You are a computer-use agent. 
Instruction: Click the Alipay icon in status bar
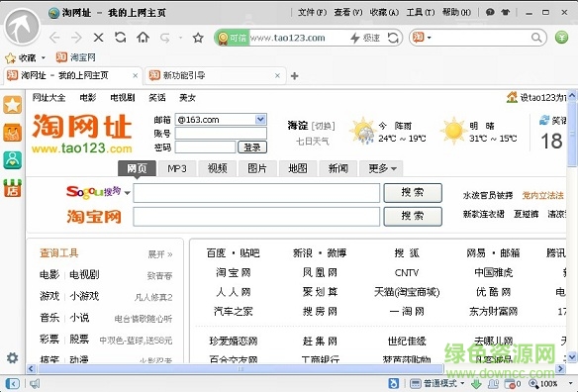pyautogui.click(x=394, y=383)
